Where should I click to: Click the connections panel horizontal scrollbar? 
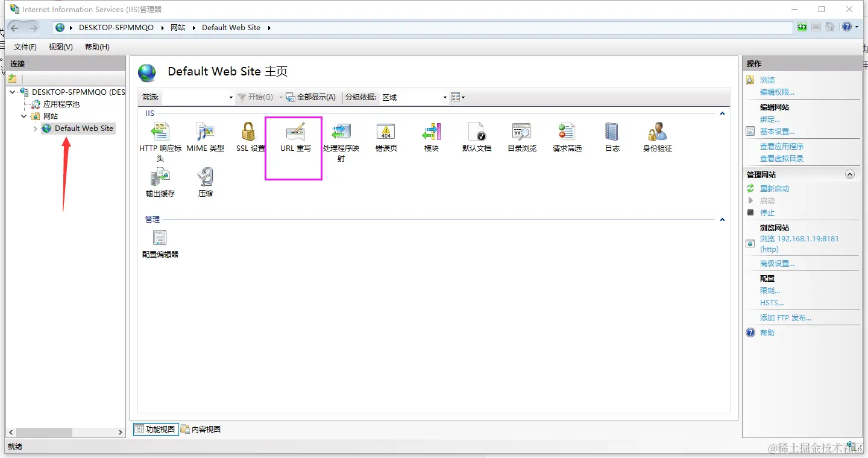pyautogui.click(x=45, y=433)
